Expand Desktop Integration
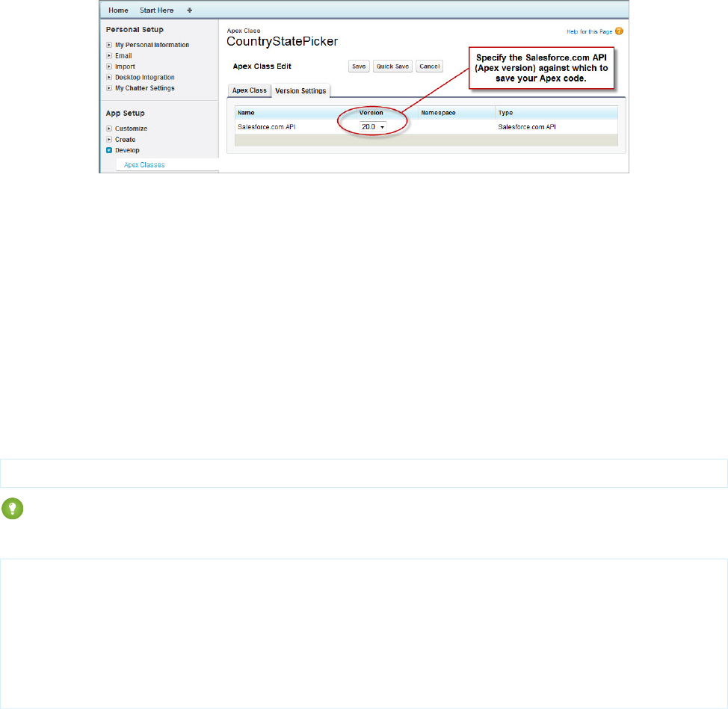This screenshot has height=709, width=728. 109,77
